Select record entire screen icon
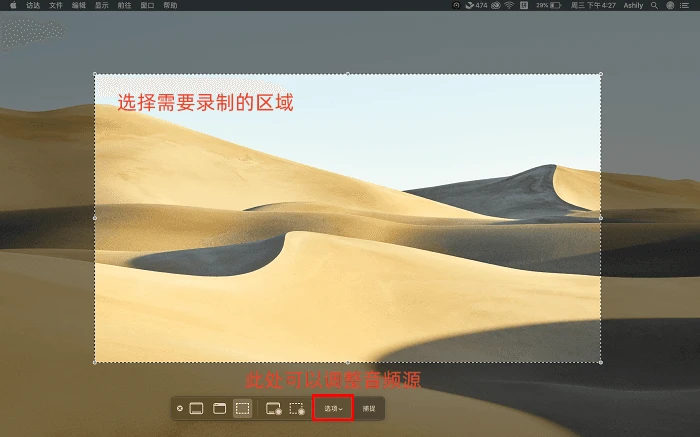Screen dimensions: 700x437 pos(273,408)
